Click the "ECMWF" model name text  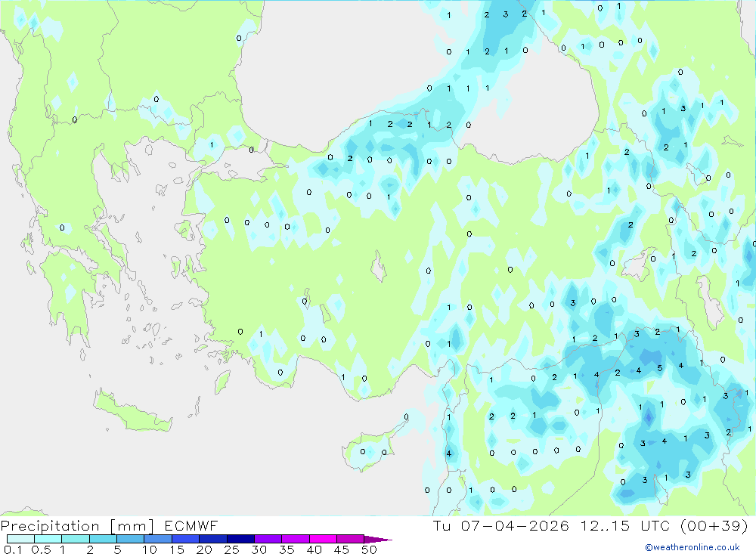pos(191,525)
